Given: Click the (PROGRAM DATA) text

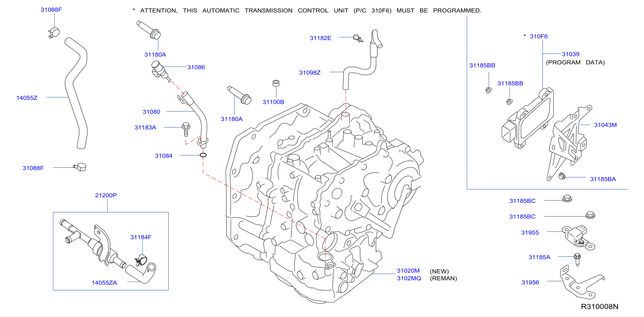Looking at the screenshot, I should click(575, 62).
